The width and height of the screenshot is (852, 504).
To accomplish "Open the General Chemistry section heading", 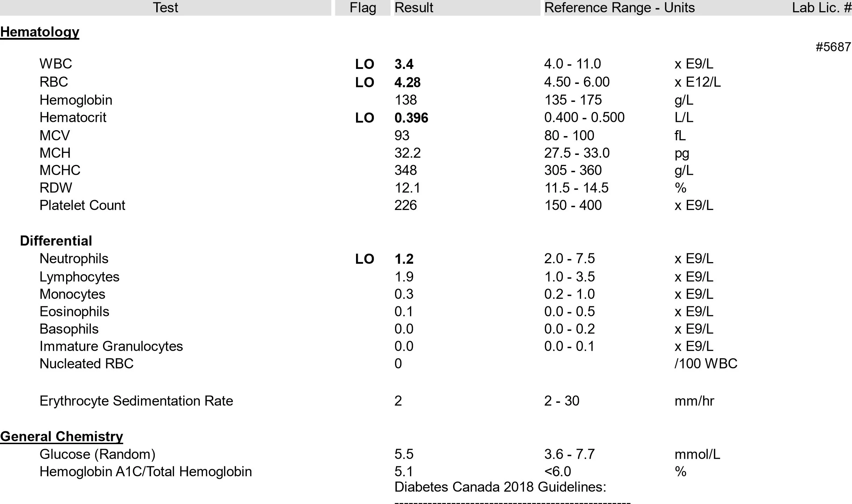I will 62,436.
